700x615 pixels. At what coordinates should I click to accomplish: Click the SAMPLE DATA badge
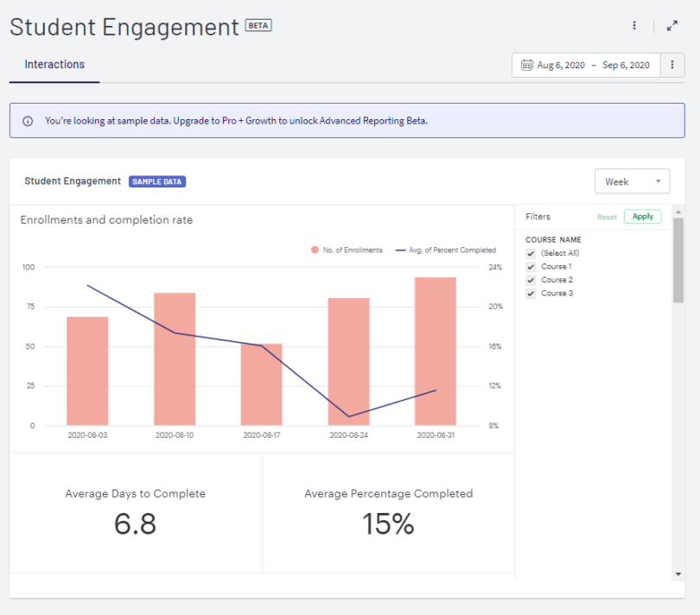point(156,181)
